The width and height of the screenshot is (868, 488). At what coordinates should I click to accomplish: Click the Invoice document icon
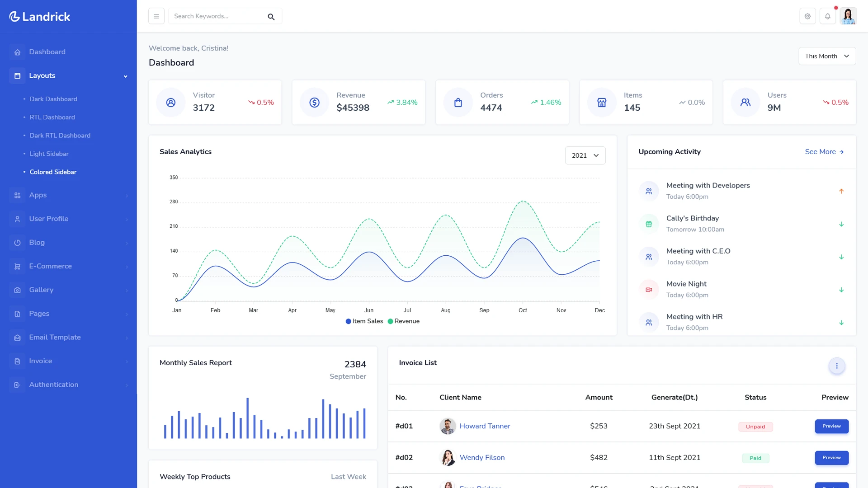pos(17,361)
